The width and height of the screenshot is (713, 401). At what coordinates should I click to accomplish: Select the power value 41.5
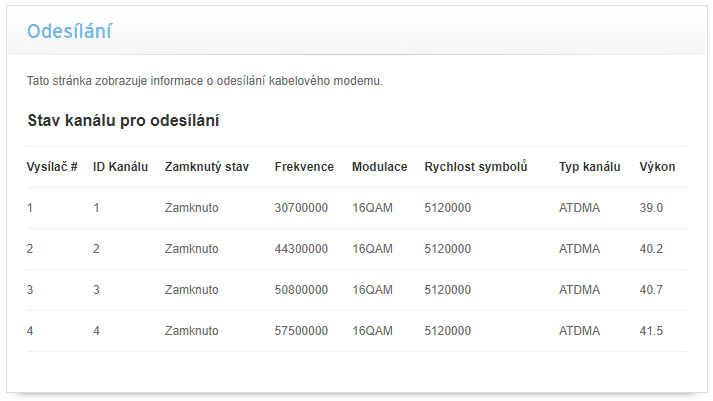651,331
